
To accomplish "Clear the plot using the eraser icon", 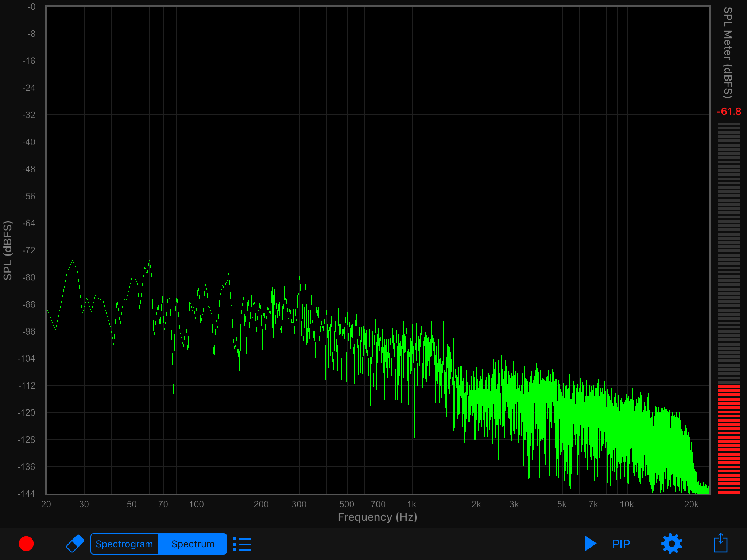I will [x=75, y=544].
